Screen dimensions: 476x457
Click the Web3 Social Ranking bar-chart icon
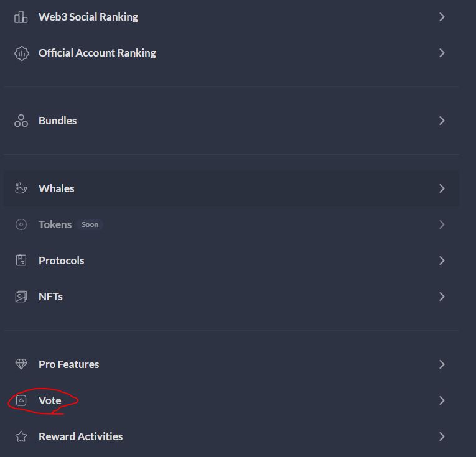[21, 17]
